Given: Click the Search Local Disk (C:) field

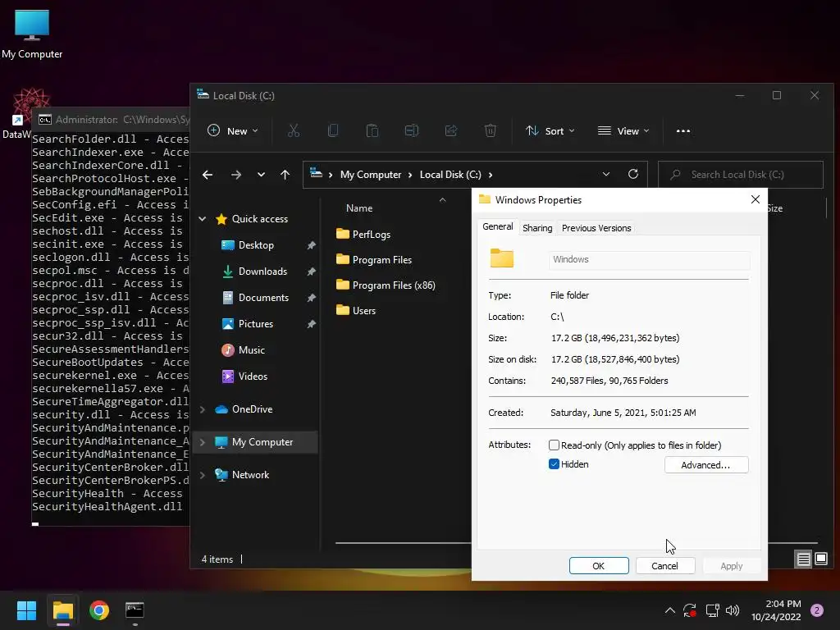Looking at the screenshot, I should 741,175.
